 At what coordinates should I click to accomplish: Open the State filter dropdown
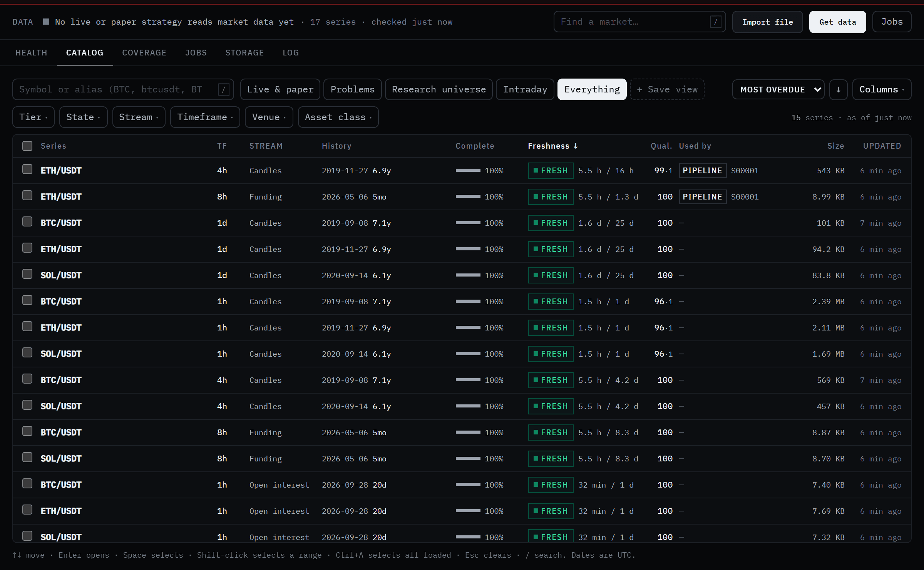point(83,117)
